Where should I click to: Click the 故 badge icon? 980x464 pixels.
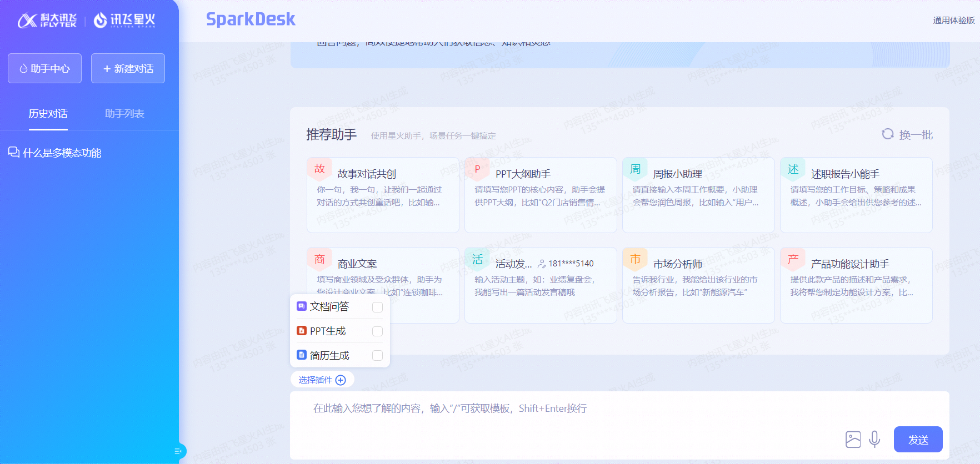tap(319, 169)
